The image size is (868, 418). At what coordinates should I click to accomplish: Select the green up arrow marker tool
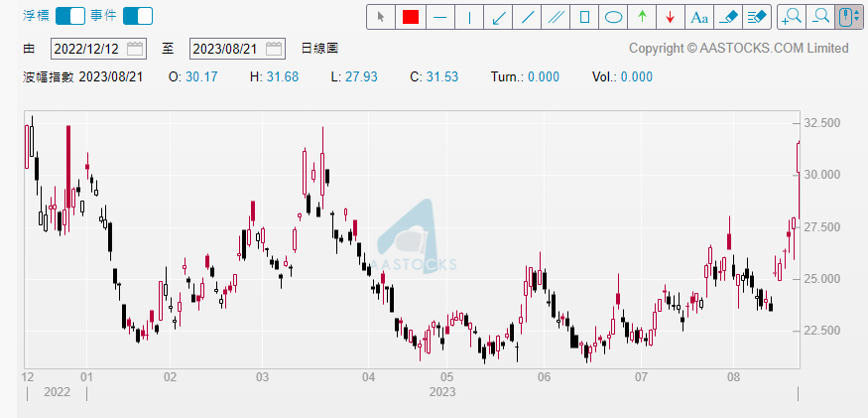click(x=642, y=17)
